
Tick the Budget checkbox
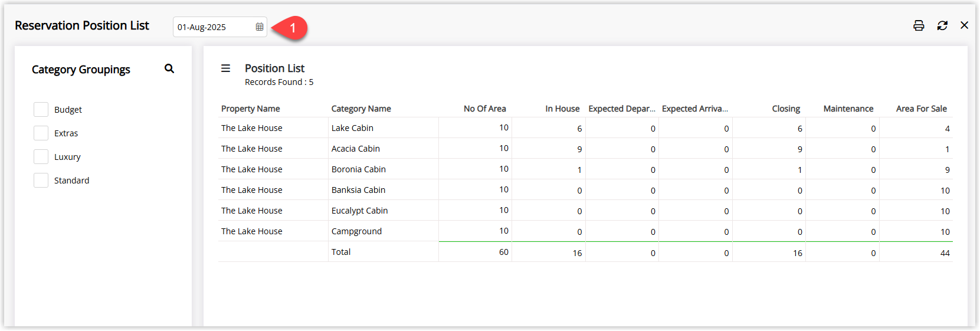click(x=41, y=110)
